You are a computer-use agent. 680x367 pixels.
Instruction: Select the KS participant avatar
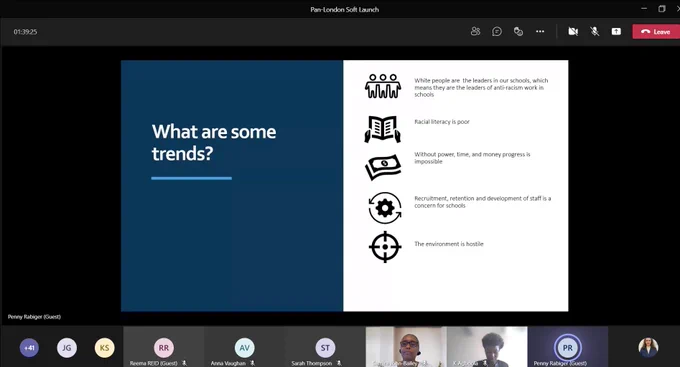click(105, 347)
